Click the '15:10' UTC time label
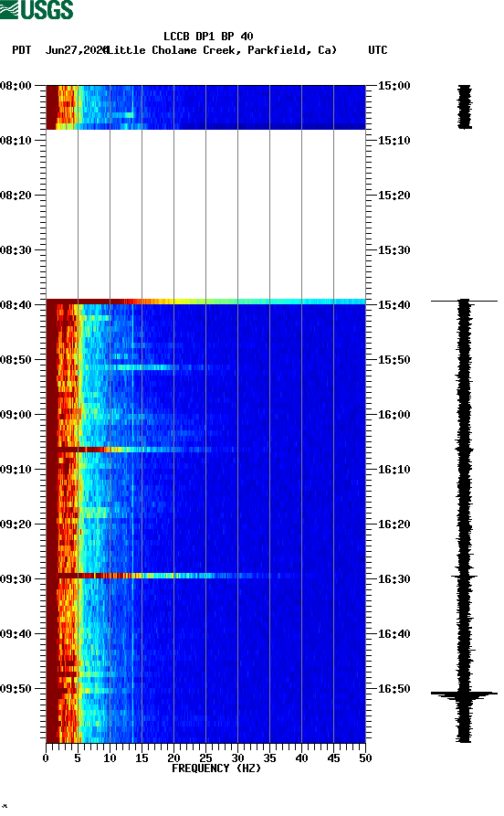Image resolution: width=504 pixels, height=816 pixels. (x=394, y=141)
